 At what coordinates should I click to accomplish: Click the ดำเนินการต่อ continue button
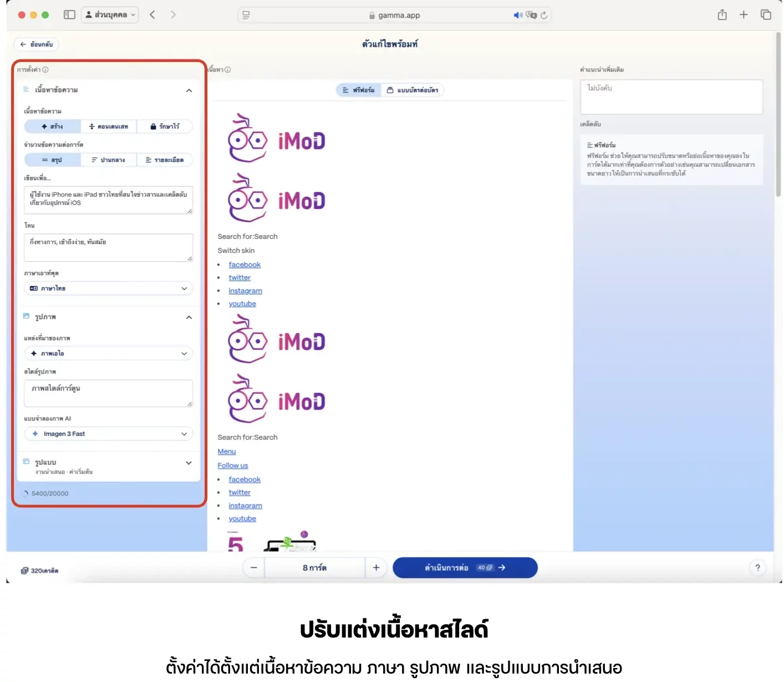coord(465,568)
